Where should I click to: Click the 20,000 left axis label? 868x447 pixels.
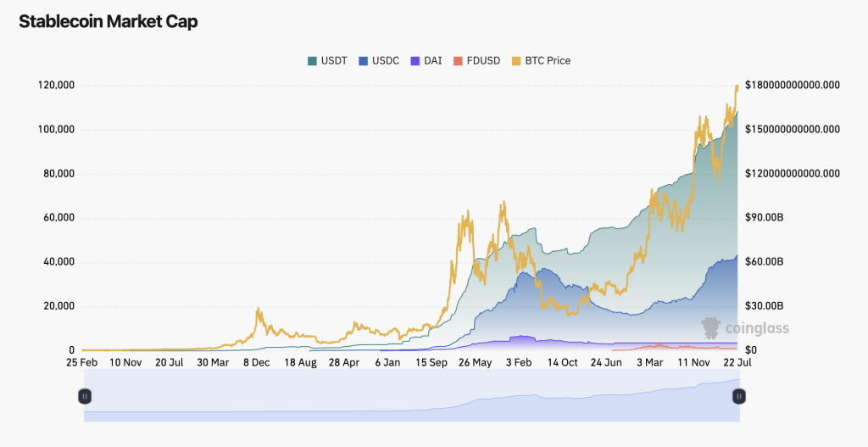point(58,305)
